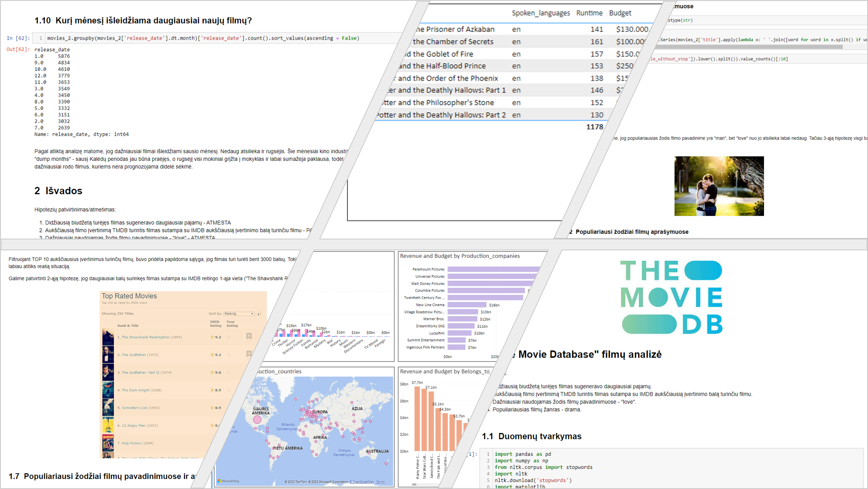Image resolution: width=868 pixels, height=489 pixels.
Task: Click the Microsoft Bing logo on the map
Action: pos(228,481)
